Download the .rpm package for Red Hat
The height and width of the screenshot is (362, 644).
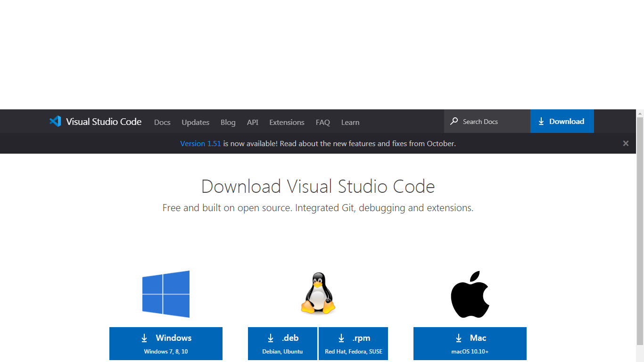(x=353, y=344)
